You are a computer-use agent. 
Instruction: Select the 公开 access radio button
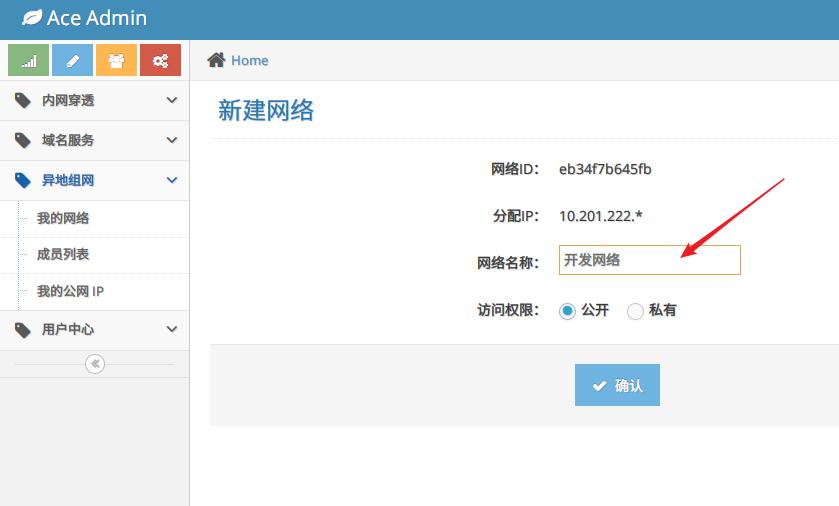point(567,311)
